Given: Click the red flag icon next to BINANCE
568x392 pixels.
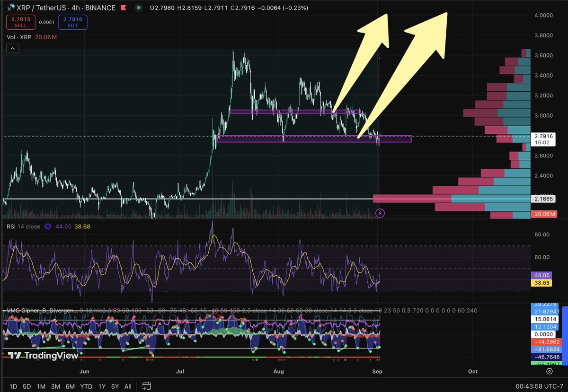Looking at the screenshot, I should click(x=123, y=8).
